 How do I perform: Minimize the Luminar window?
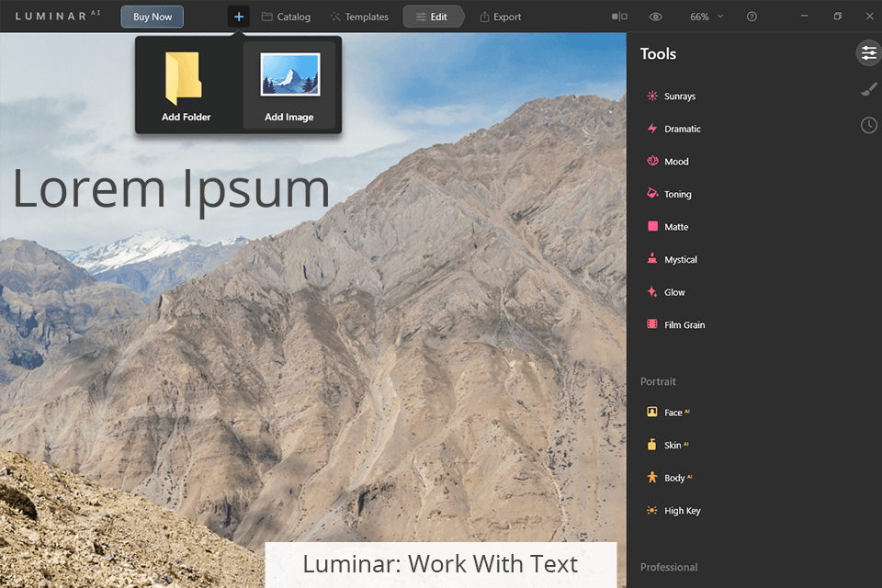pyautogui.click(x=805, y=17)
